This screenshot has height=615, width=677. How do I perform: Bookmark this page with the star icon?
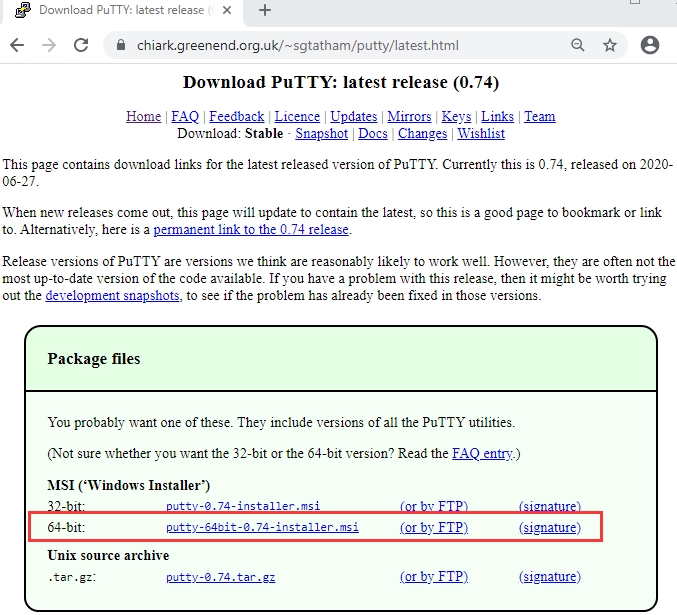pos(610,45)
